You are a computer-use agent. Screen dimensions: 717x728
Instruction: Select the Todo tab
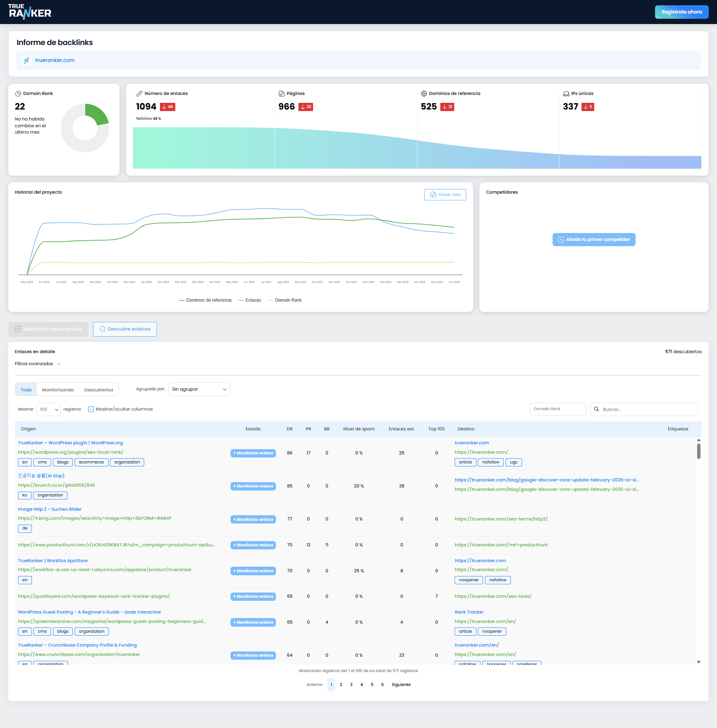tap(26, 390)
